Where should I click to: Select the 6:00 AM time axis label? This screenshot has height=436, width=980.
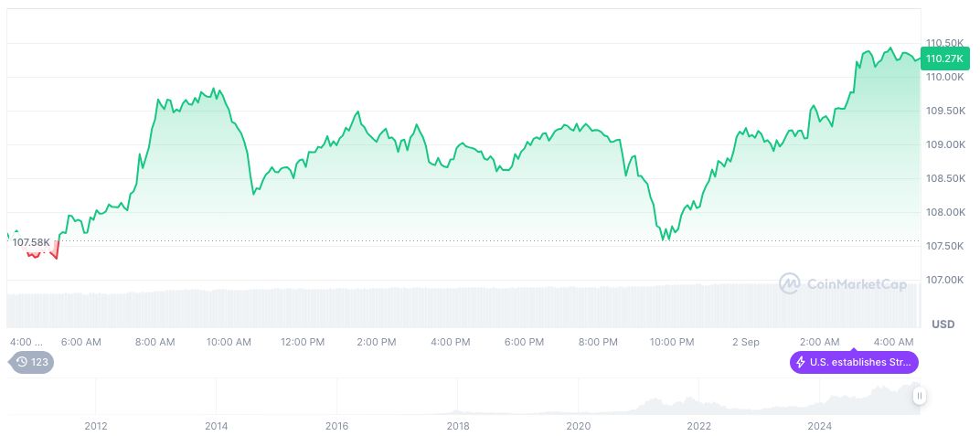pyautogui.click(x=80, y=342)
